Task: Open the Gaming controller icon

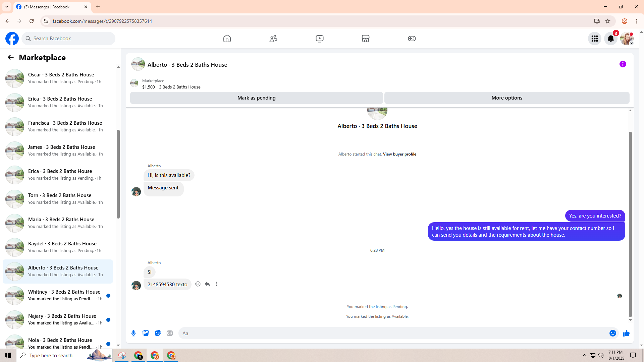Action: point(412,39)
